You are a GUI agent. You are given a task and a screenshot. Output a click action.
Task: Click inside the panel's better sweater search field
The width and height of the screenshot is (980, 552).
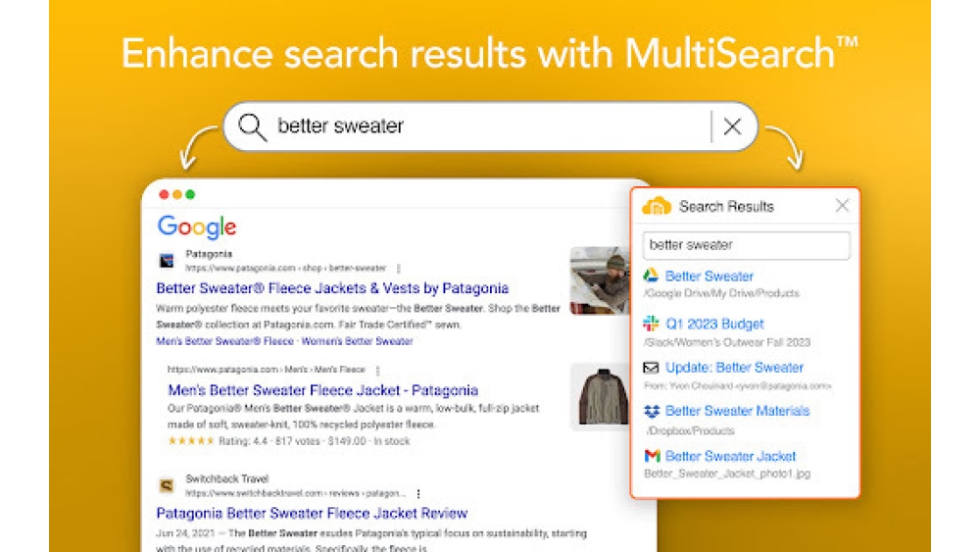tap(745, 245)
